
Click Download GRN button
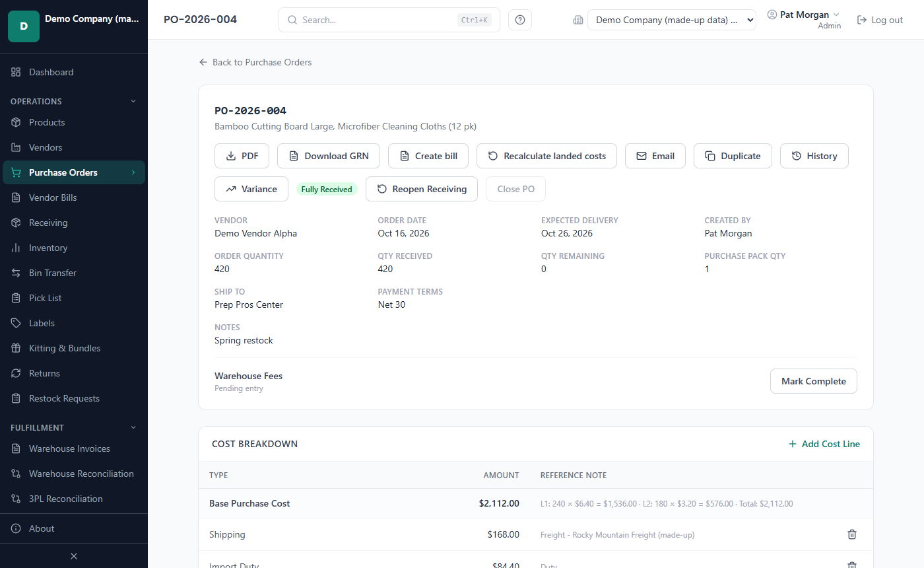coord(329,156)
